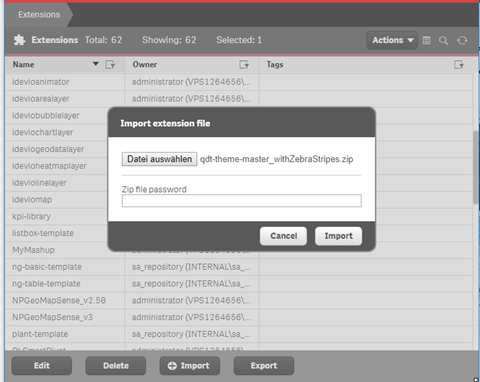Toggle the Name column sort arrow
Screen dimensions: 480x382
tap(96, 64)
